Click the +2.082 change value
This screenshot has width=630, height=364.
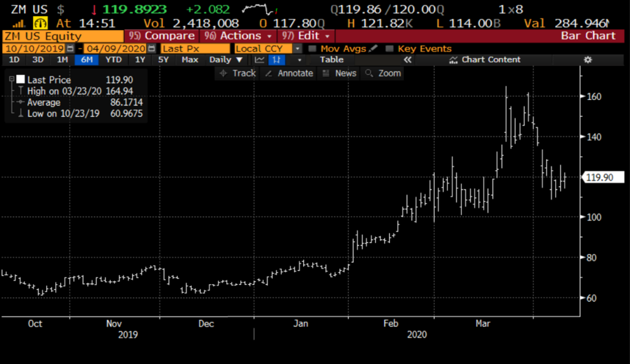tap(208, 9)
